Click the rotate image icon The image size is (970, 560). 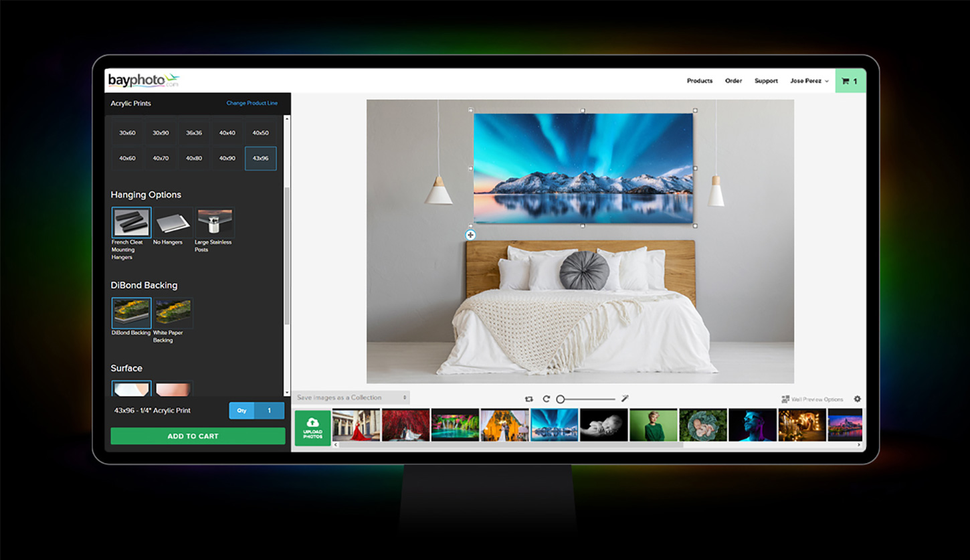[546, 398]
